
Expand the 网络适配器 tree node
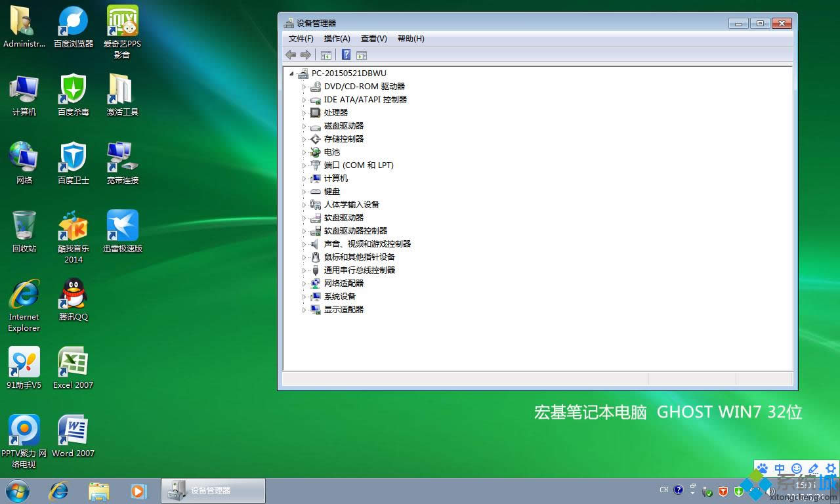(x=304, y=283)
